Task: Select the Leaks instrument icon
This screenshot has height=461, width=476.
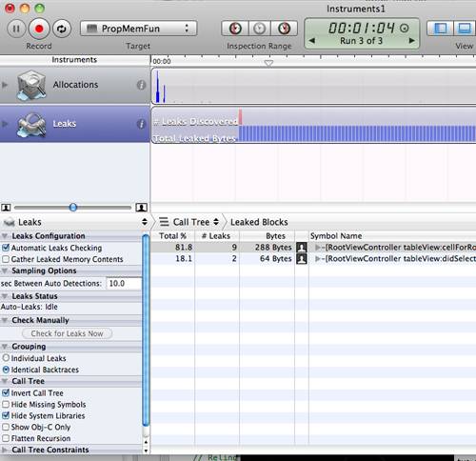Action: point(31,125)
